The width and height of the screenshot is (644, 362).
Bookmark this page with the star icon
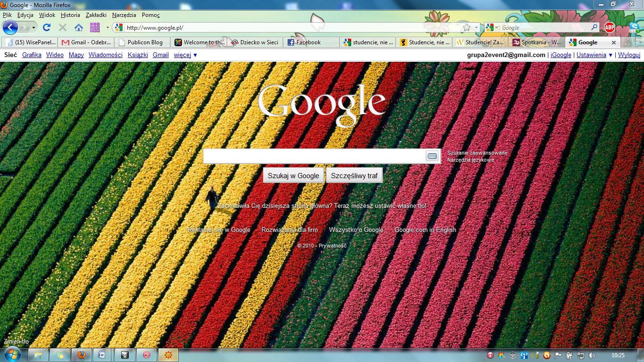pos(467,27)
